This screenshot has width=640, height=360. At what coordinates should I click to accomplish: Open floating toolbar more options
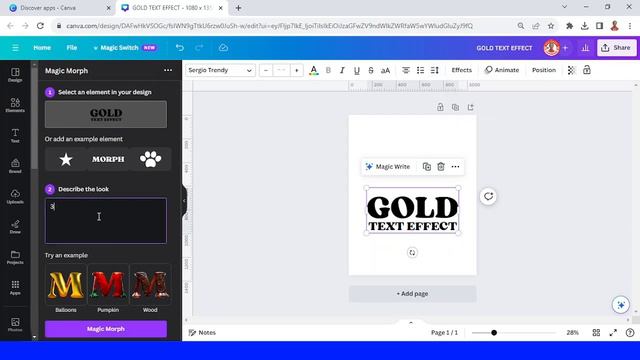click(x=455, y=167)
